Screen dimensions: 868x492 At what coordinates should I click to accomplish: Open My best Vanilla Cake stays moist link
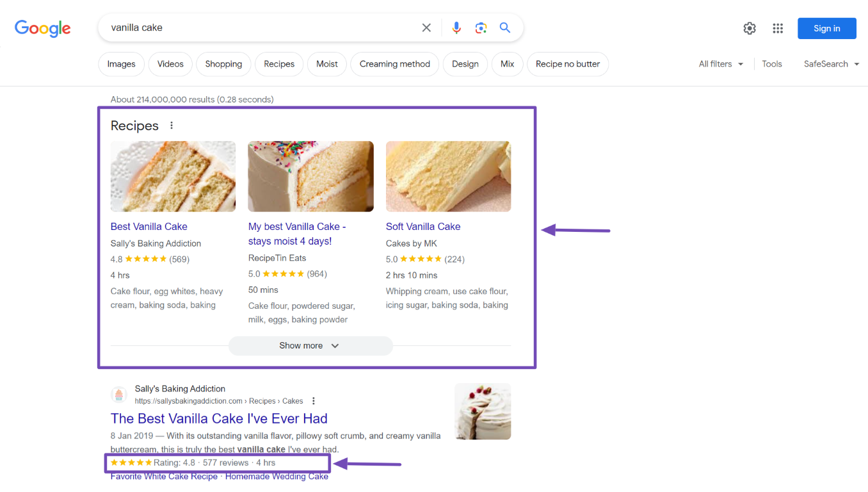pyautogui.click(x=297, y=234)
